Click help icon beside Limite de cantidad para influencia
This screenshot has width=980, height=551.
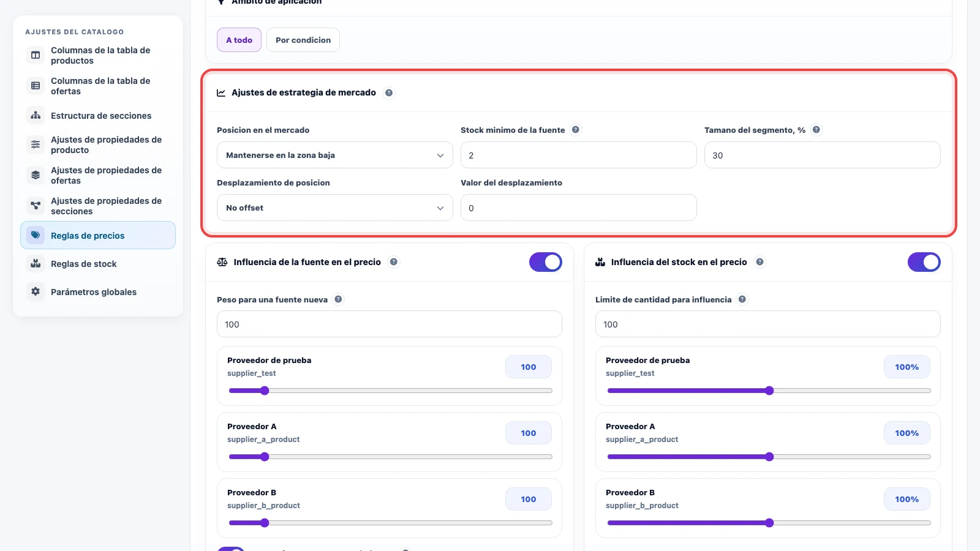pyautogui.click(x=742, y=299)
